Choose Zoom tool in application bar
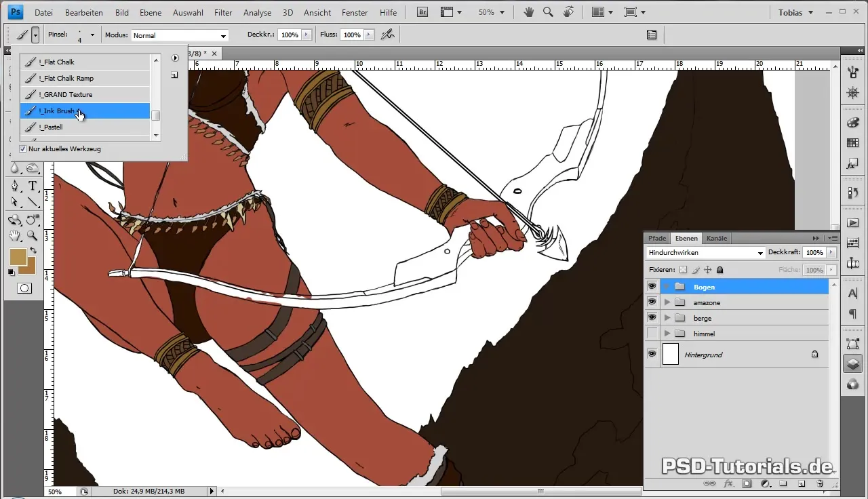This screenshot has height=499, width=868. 548,12
